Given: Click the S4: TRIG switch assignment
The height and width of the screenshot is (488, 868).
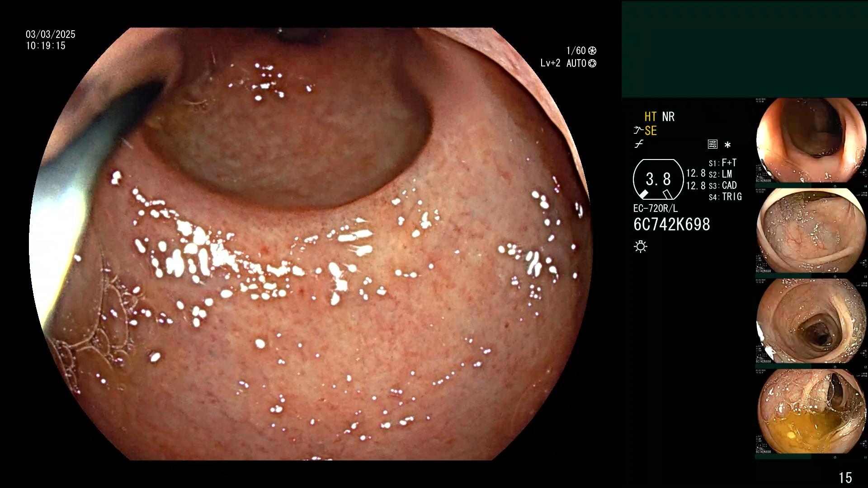Looking at the screenshot, I should pos(725,197).
